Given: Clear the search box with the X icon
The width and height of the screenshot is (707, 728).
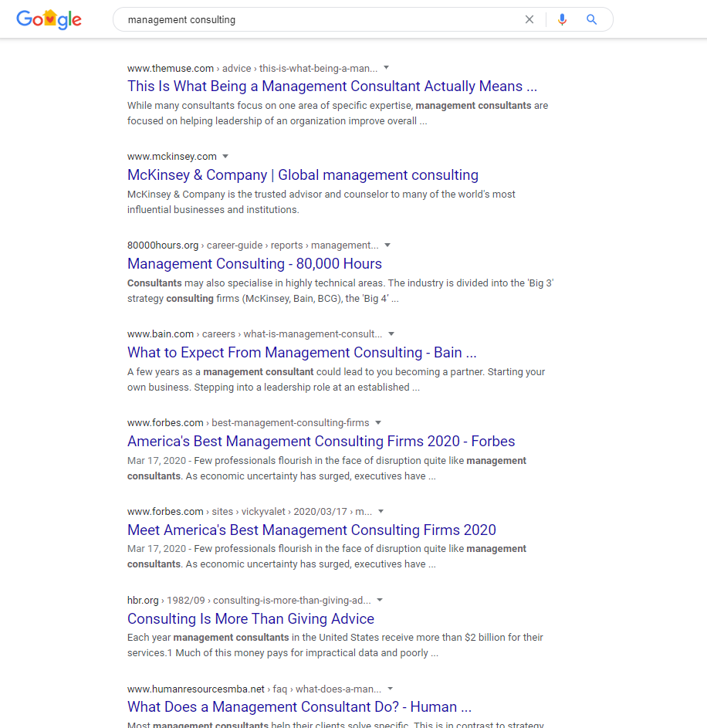Looking at the screenshot, I should [529, 19].
